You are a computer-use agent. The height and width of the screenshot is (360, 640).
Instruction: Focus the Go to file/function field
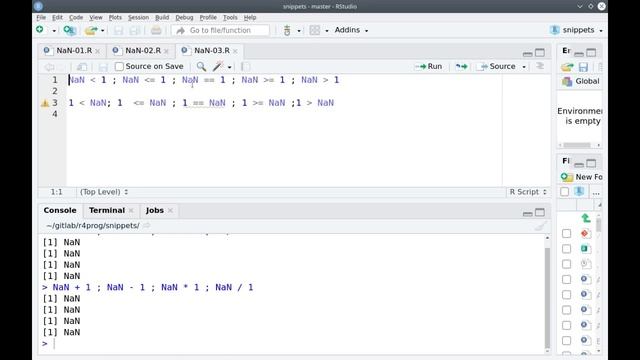tap(220, 30)
